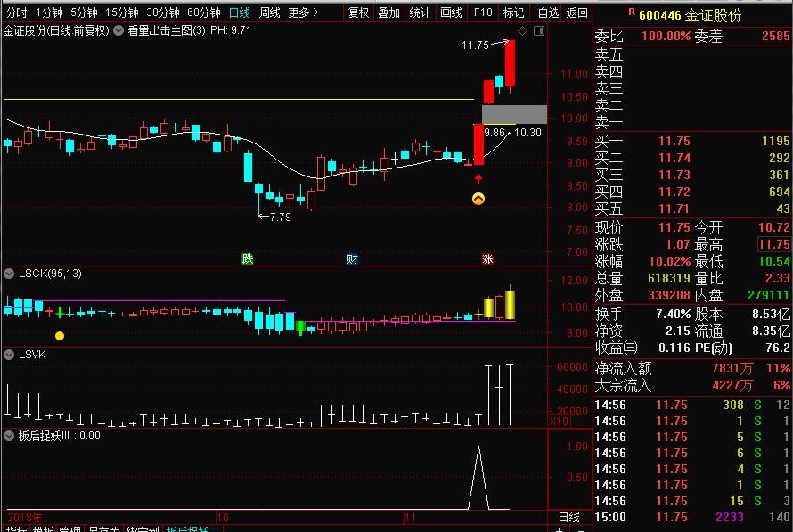This screenshot has width=793, height=532.
Task: Click the orange up-chevron marker under the candle
Action: click(x=478, y=199)
